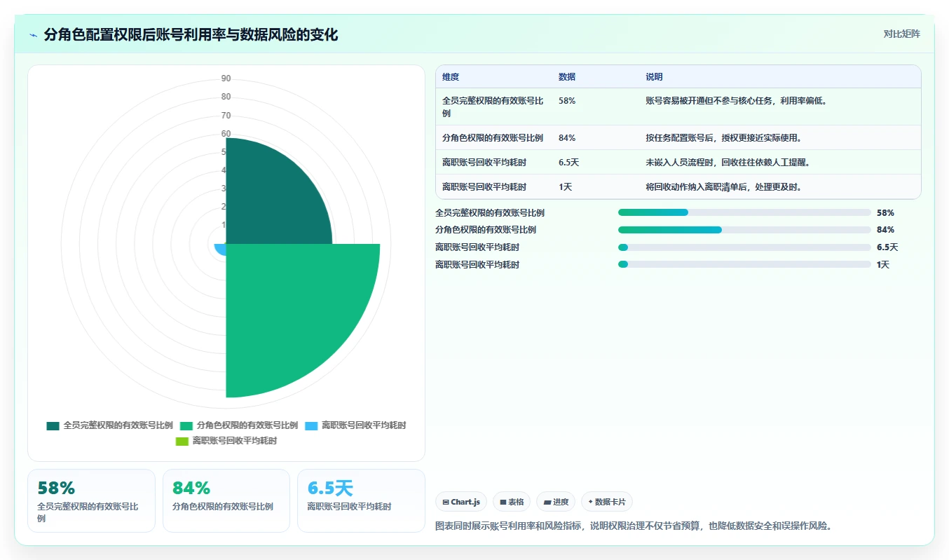This screenshot has width=949, height=560.
Task: Click the lightning icon beside the dashboard title
Action: pyautogui.click(x=33, y=35)
